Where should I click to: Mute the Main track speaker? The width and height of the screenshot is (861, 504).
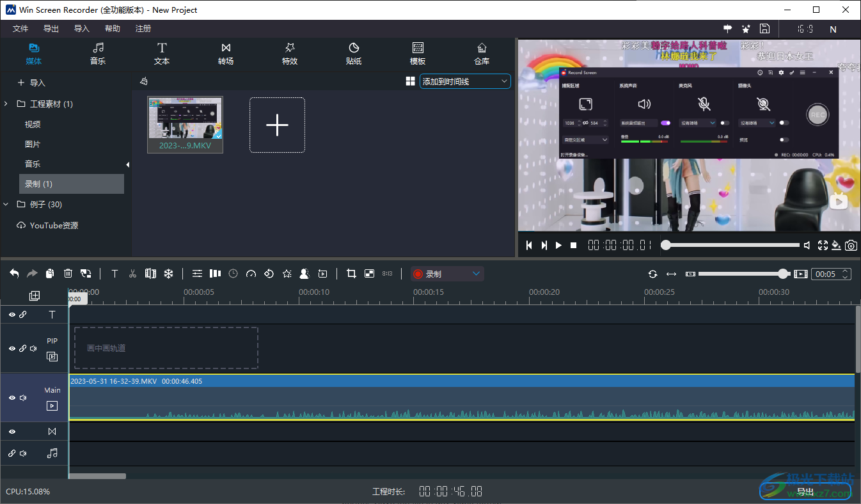click(x=23, y=398)
